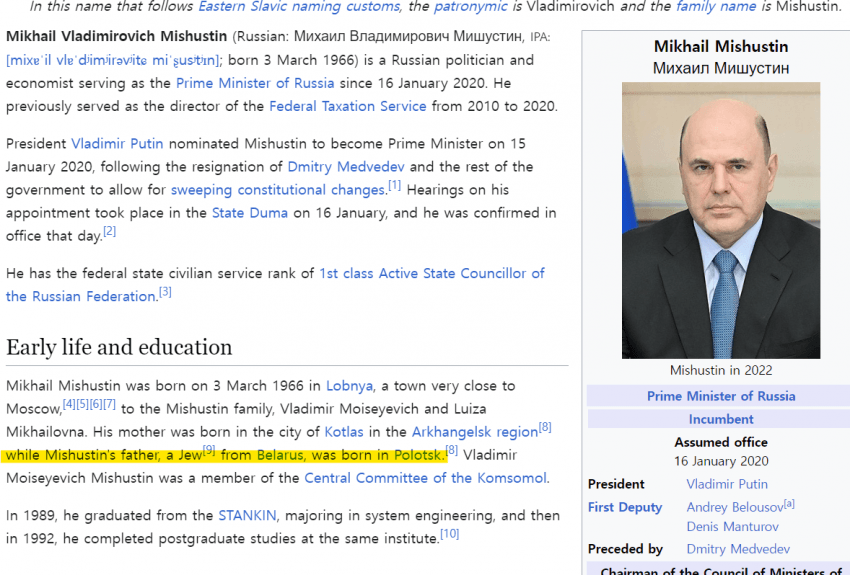Open Vladimir Putin link in infobox
The width and height of the screenshot is (850, 575).
[727, 484]
